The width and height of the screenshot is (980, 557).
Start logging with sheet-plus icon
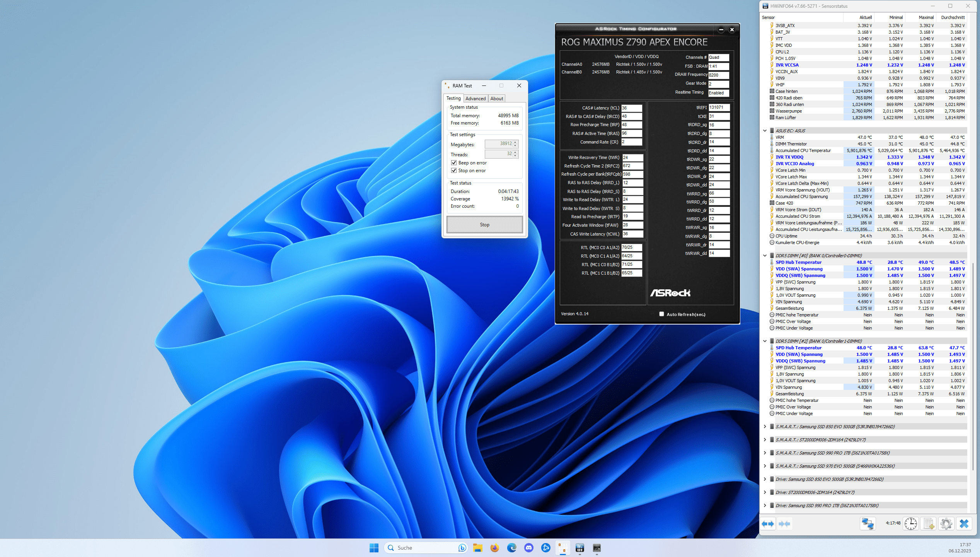[929, 524]
